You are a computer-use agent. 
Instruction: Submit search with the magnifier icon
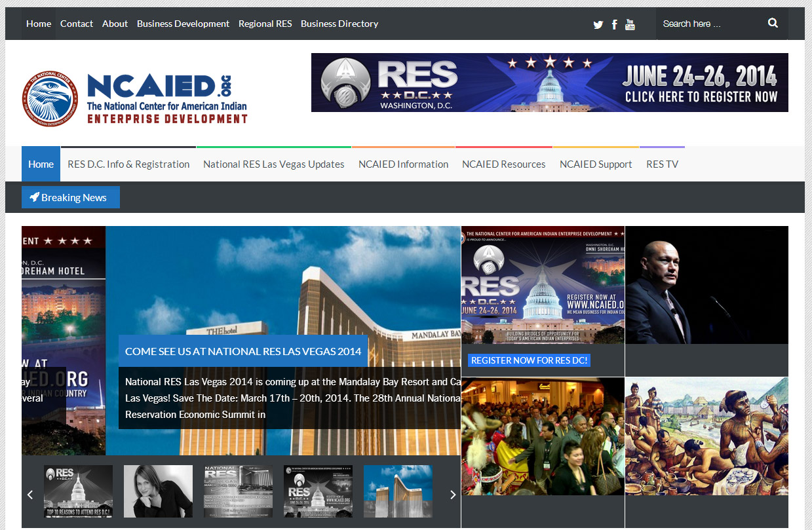click(773, 23)
